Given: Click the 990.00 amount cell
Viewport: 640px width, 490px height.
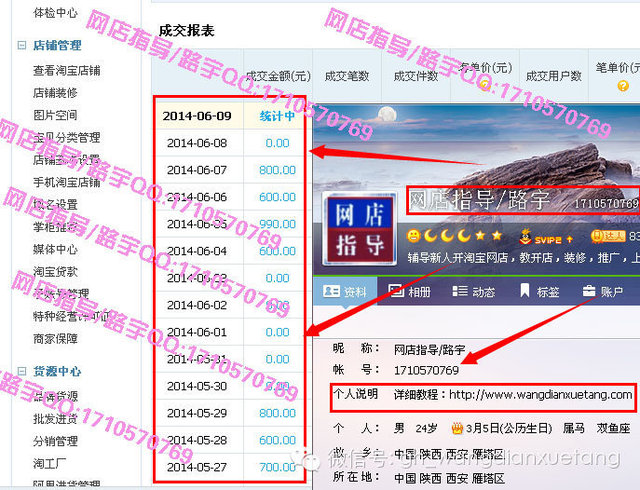Looking at the screenshot, I should (278, 224).
